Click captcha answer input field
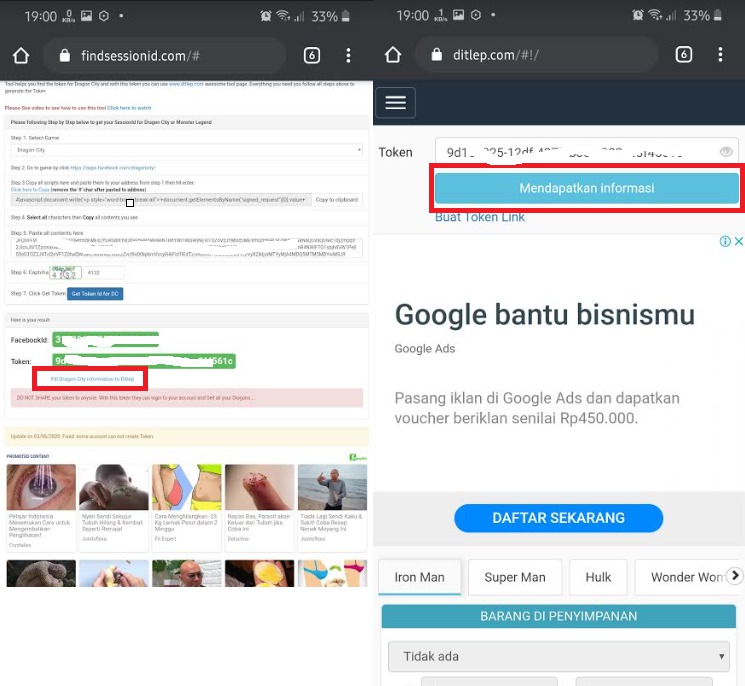 click(x=105, y=273)
